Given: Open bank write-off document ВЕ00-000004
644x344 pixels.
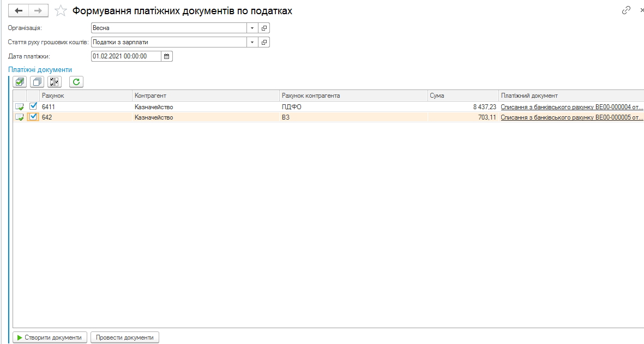Looking at the screenshot, I should click(x=571, y=107).
